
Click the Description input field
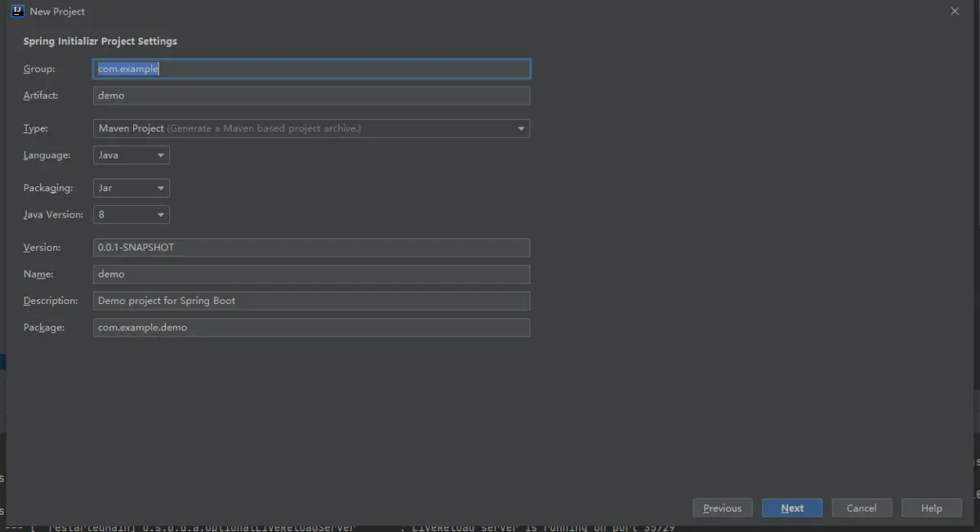tap(311, 301)
